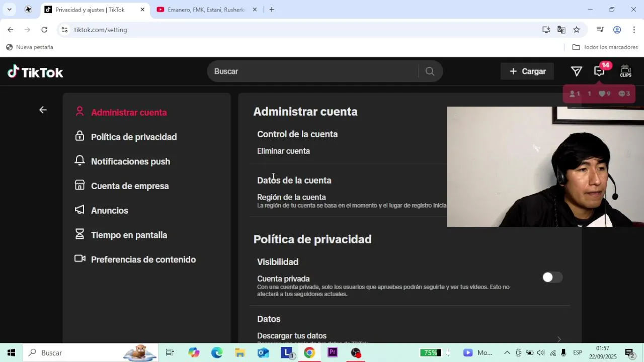Open the TikTok messages paper plane icon
Screen dimensions: 644x362
(577, 71)
